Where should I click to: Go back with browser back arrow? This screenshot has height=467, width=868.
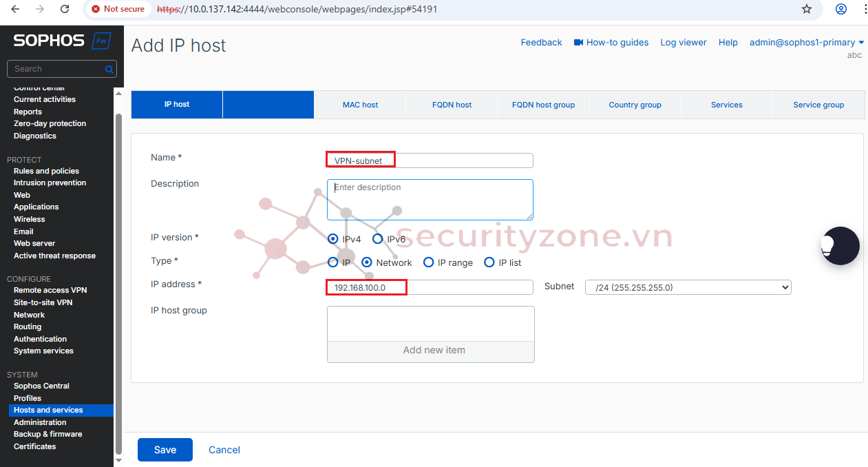(x=15, y=9)
